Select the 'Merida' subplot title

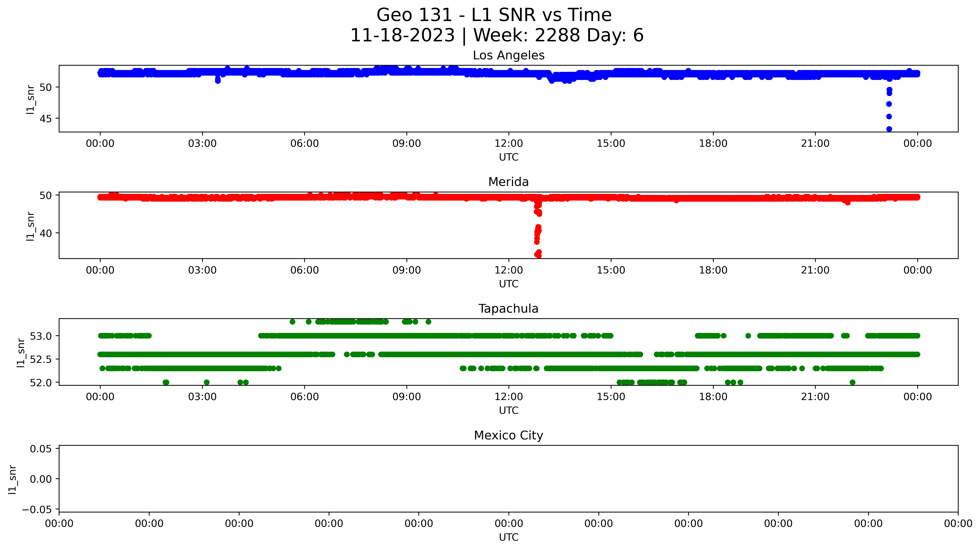tap(509, 182)
